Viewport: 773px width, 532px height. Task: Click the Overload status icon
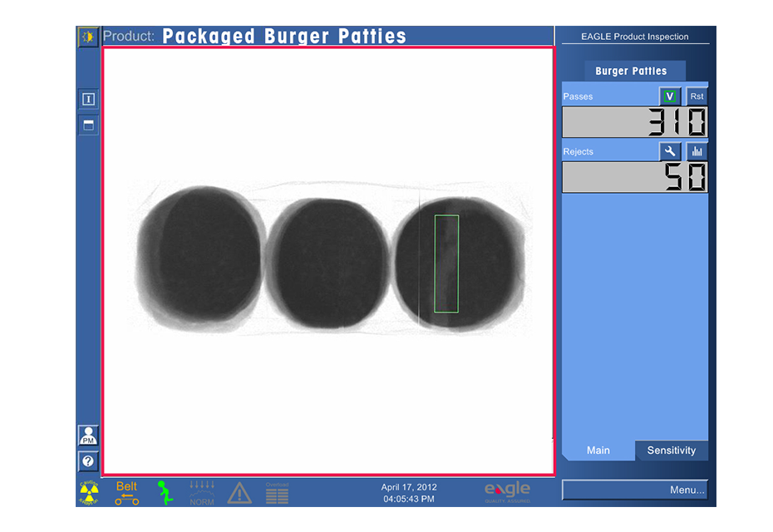(277, 491)
